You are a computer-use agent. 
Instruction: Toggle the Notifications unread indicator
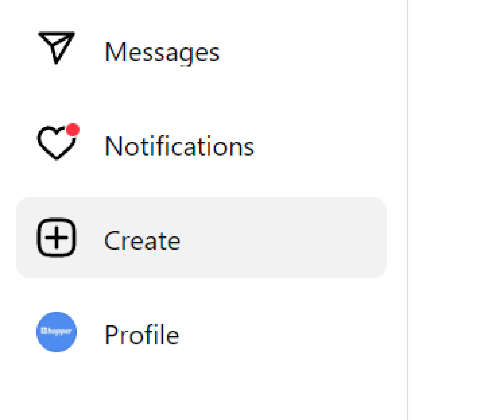[x=73, y=129]
